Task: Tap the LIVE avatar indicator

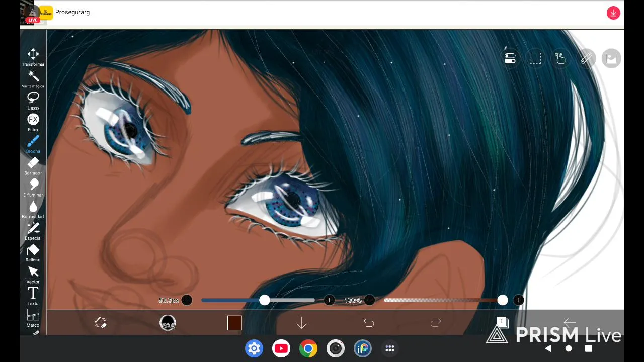Action: [x=33, y=14]
